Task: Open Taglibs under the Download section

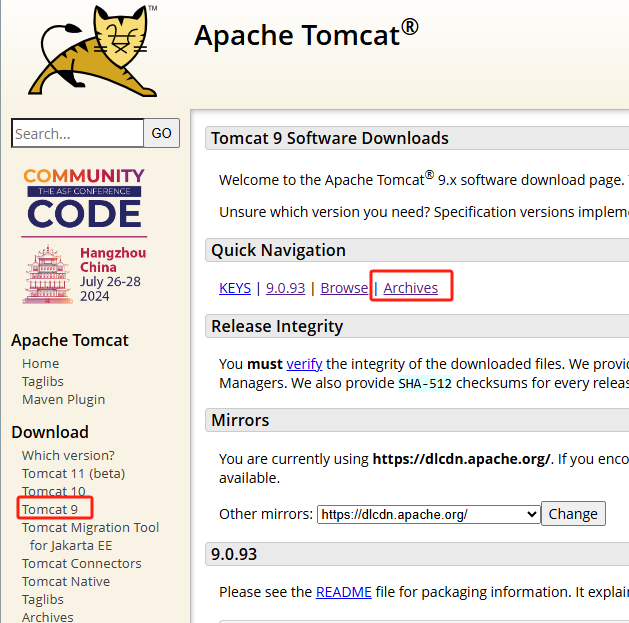Action: 43,599
